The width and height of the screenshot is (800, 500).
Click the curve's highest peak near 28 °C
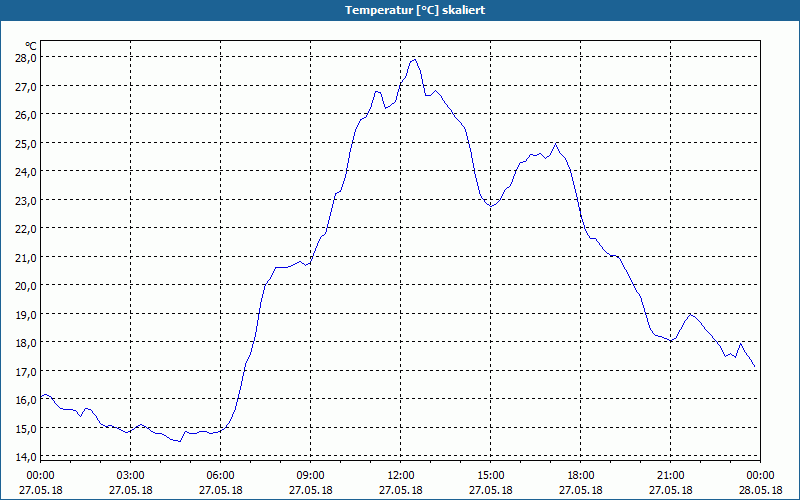point(414,60)
